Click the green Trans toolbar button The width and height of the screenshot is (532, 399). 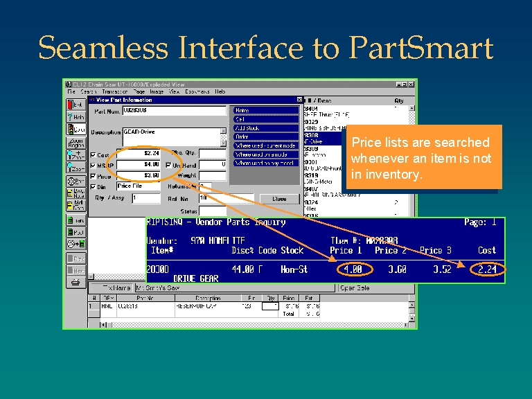(76, 220)
